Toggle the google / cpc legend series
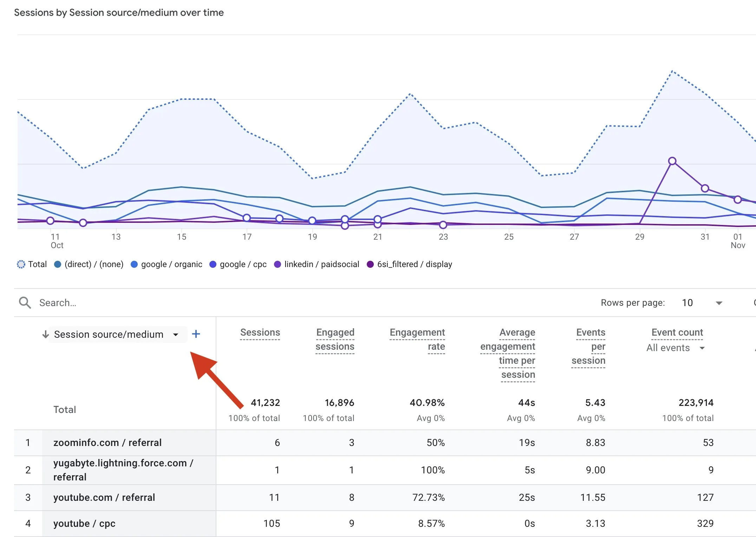 click(238, 264)
